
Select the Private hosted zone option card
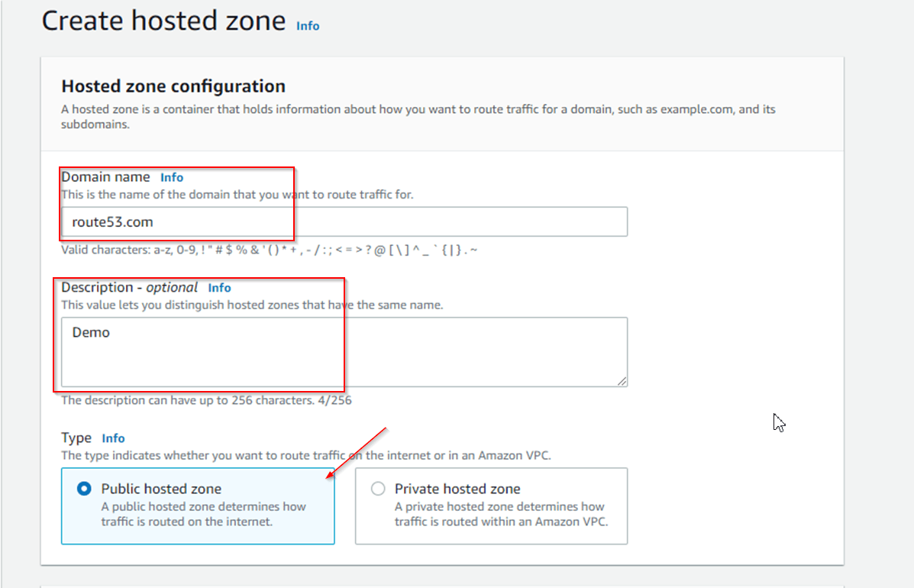[x=491, y=506]
